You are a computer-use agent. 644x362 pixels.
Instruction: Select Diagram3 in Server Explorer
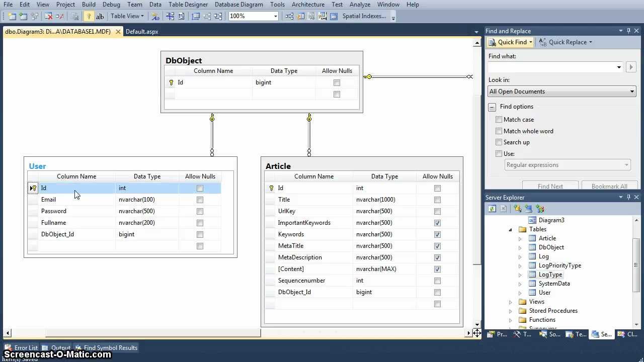(x=551, y=220)
